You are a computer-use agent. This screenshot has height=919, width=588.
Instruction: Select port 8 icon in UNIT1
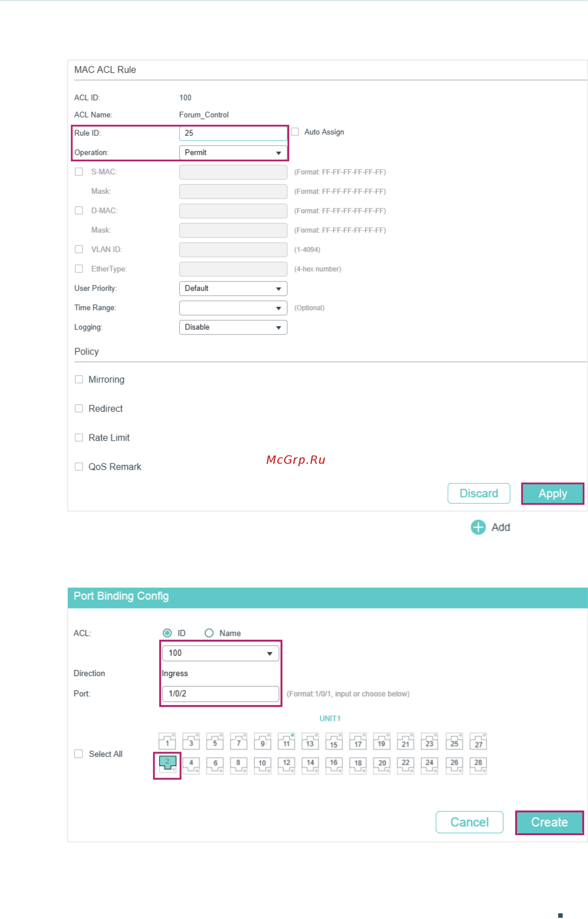[239, 766]
